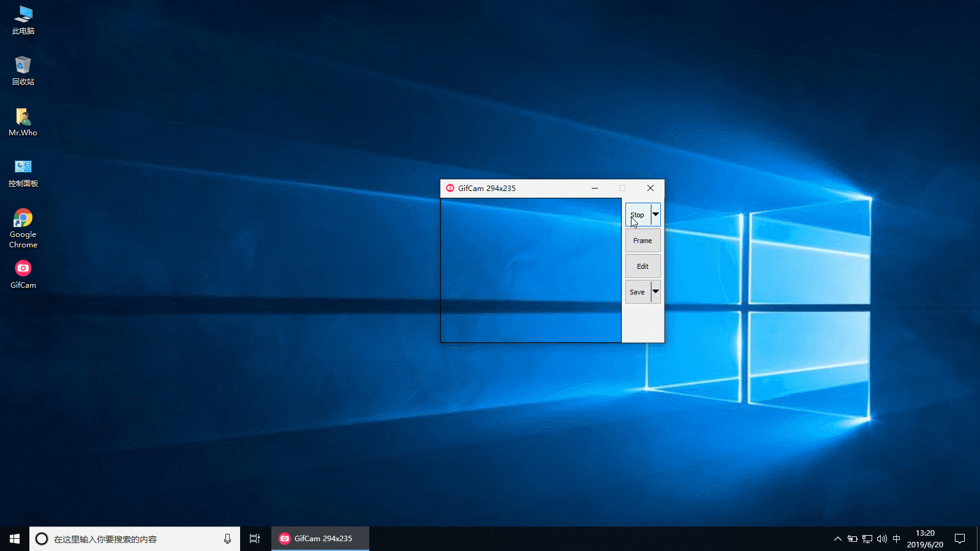The width and height of the screenshot is (980, 551).
Task: Focus the taskbar search input field
Action: pos(135,539)
